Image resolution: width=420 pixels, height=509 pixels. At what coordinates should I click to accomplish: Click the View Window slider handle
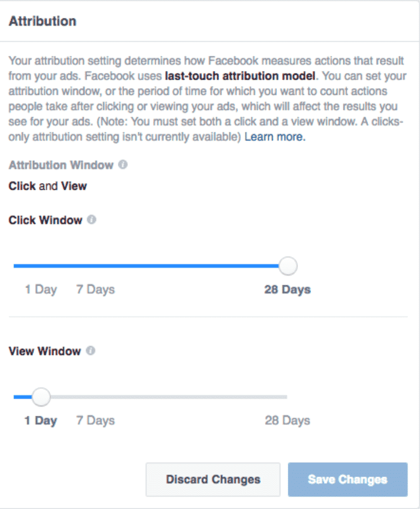click(41, 397)
